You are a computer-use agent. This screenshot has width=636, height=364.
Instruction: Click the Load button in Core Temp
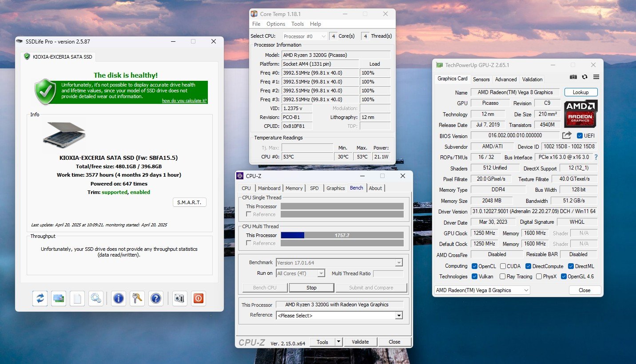click(x=374, y=64)
